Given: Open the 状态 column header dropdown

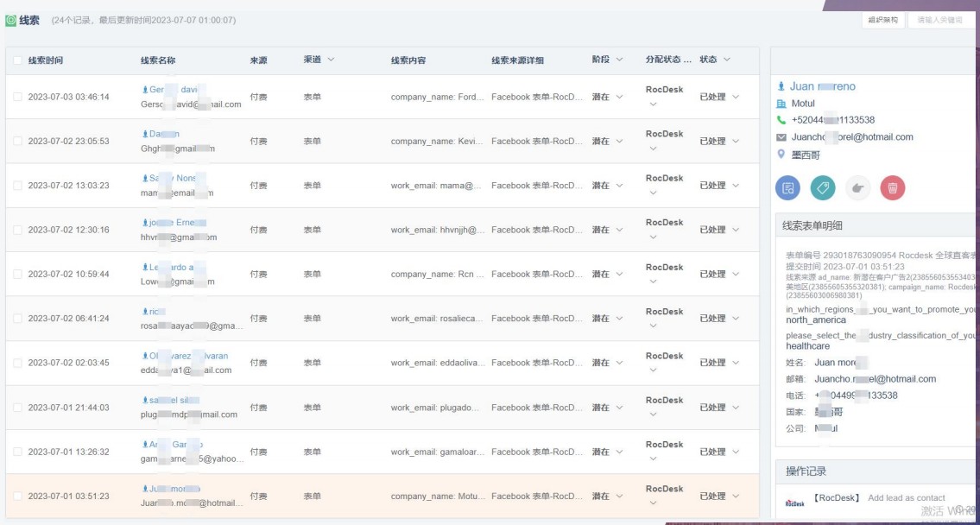Looking at the screenshot, I should (x=726, y=60).
